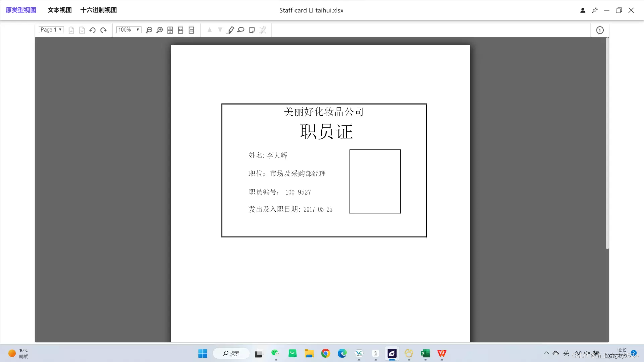Viewport: 644px width, 362px height.
Task: Rotate page counterclockwise
Action: tap(93, 30)
